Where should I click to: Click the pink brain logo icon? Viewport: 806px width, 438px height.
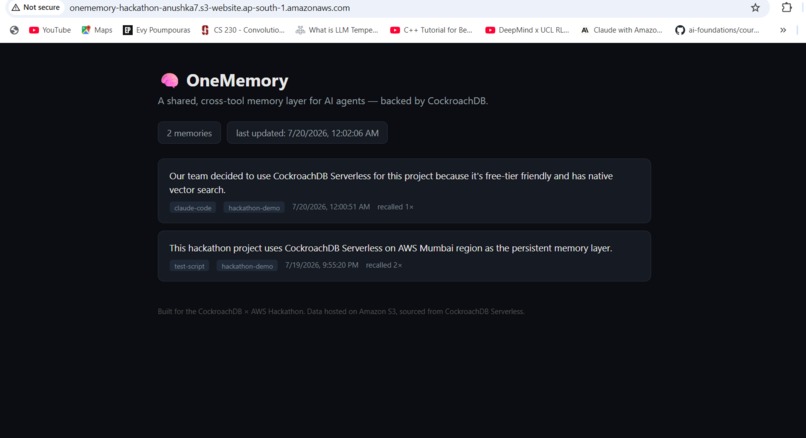(169, 80)
